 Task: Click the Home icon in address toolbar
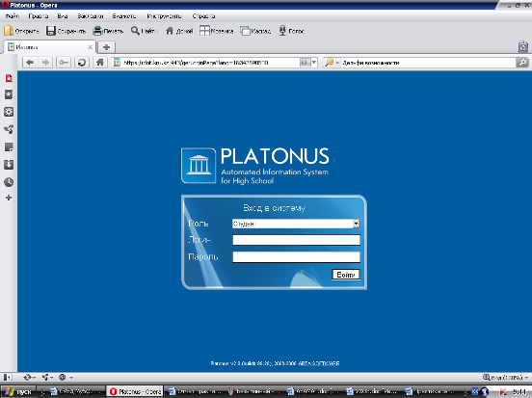coord(100,63)
